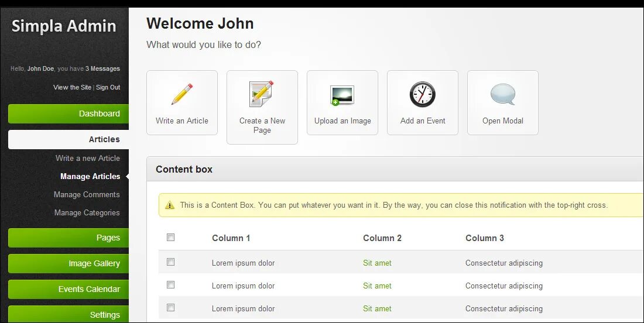The image size is (644, 323).
Task: Click the Simpla Admin logo
Action: click(64, 26)
